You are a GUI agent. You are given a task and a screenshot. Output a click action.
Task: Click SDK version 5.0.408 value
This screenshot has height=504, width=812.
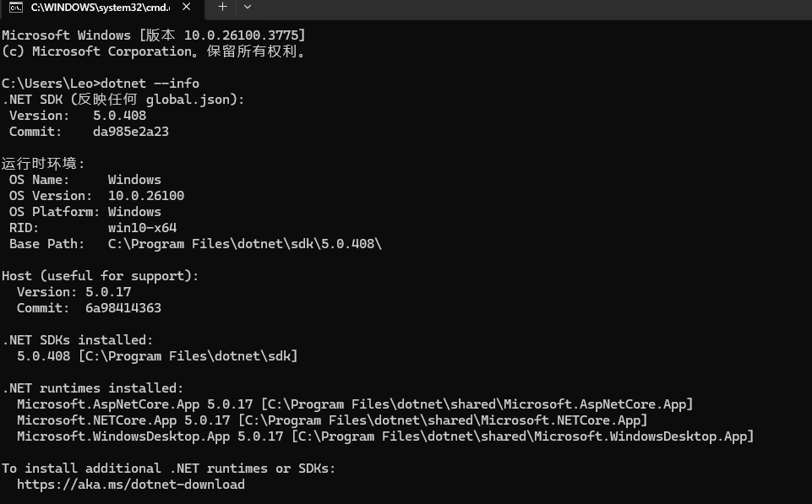coord(119,116)
